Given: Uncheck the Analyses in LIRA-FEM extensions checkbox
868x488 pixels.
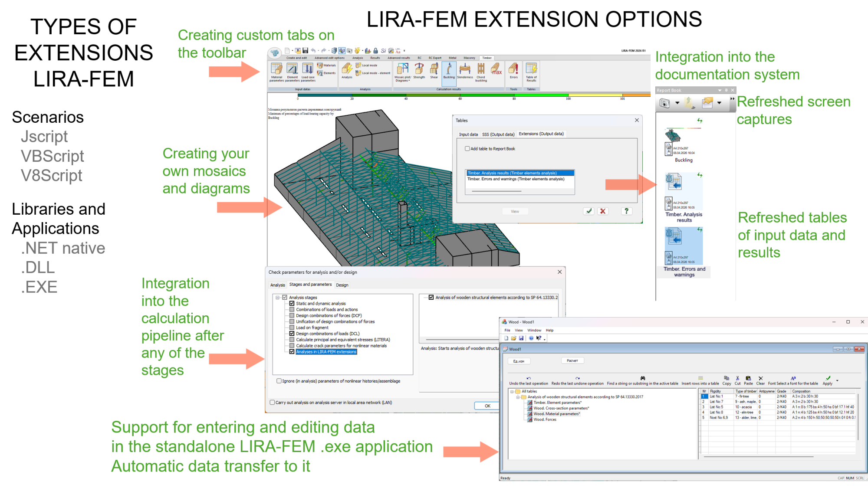Looking at the screenshot, I should 292,352.
